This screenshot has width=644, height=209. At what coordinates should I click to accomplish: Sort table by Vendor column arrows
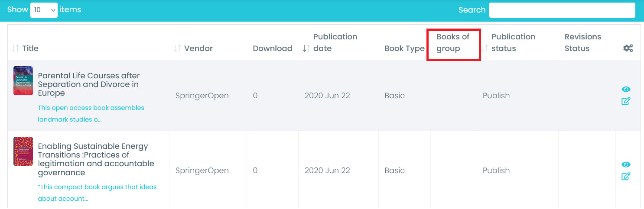pos(177,48)
